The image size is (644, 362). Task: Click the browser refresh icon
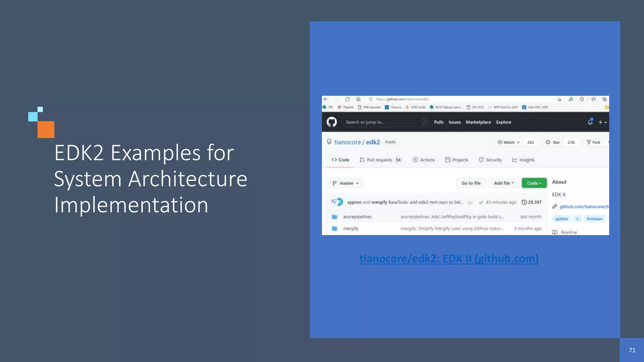pos(347,99)
